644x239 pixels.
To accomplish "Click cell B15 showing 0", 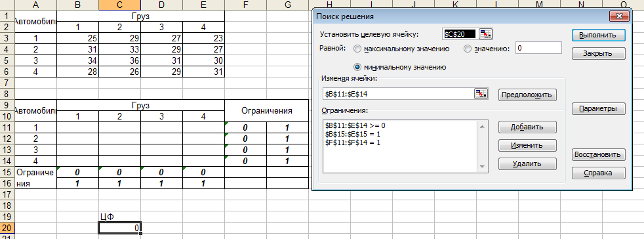I will click(x=77, y=172).
